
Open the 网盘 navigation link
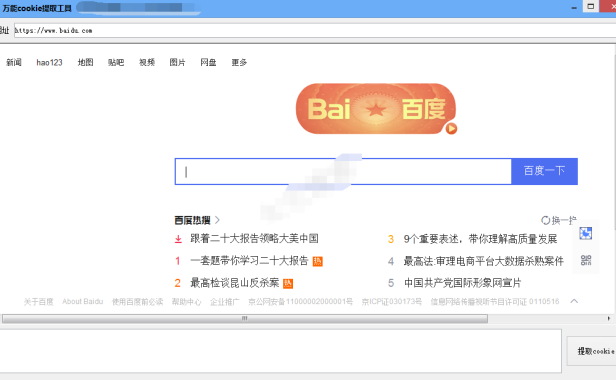point(208,62)
